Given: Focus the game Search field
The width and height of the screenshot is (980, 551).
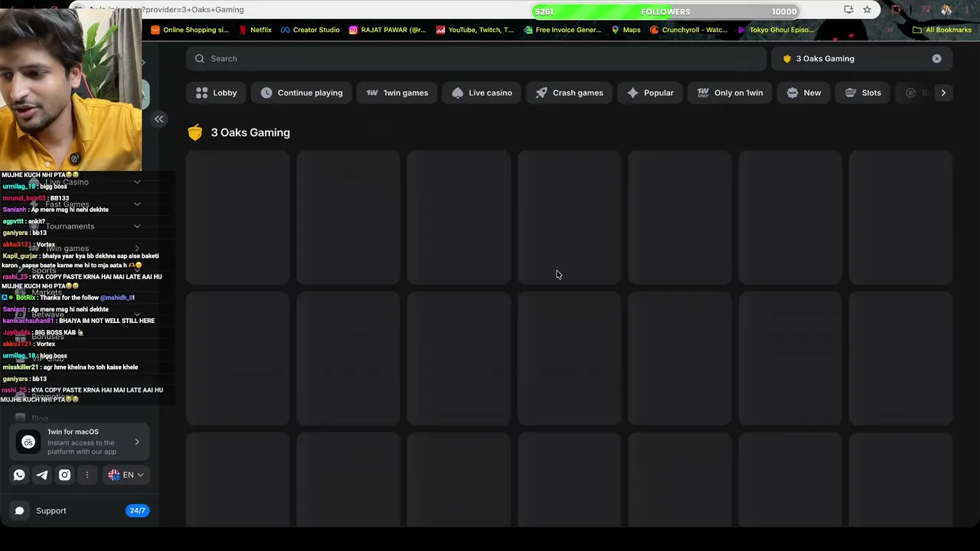Looking at the screenshot, I should tap(476, 58).
